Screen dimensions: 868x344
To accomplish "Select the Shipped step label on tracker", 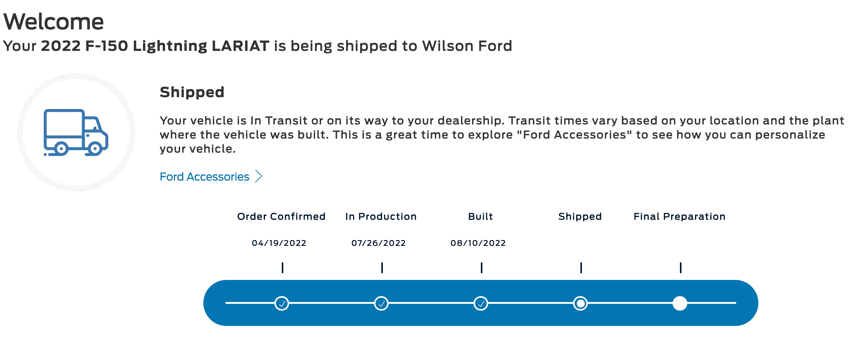I will 579,216.
